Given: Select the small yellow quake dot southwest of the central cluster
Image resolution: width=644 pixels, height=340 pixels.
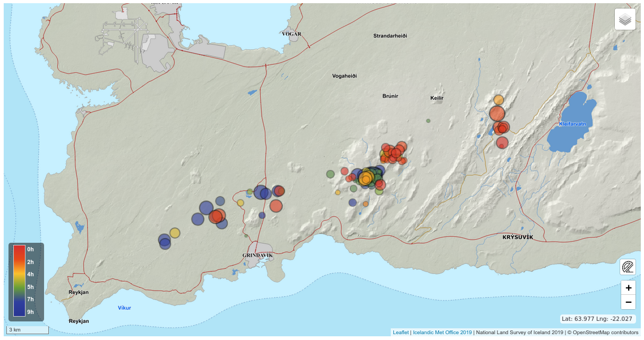Looking at the screenshot, I should 338,192.
